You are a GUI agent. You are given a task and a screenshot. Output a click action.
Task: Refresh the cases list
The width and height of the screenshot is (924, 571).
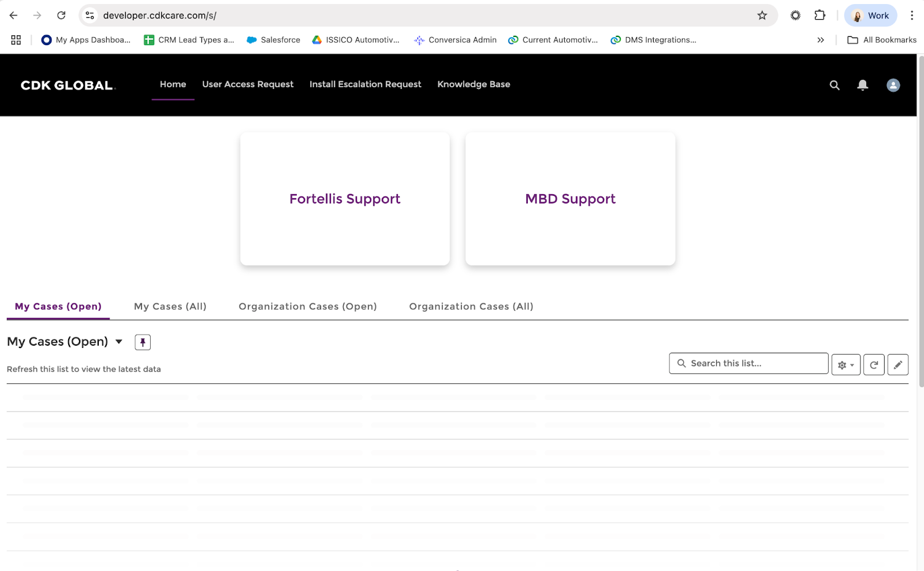pos(874,365)
